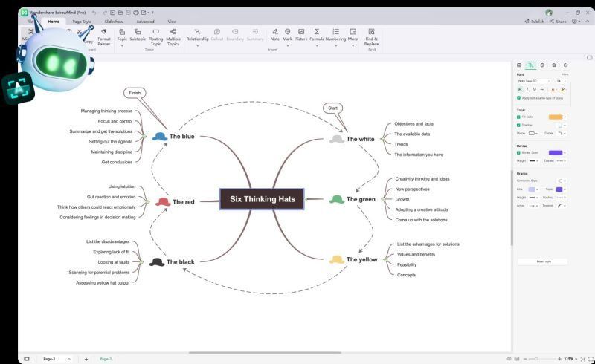Add a Callout to topic
This screenshot has width=595, height=364.
217,35
